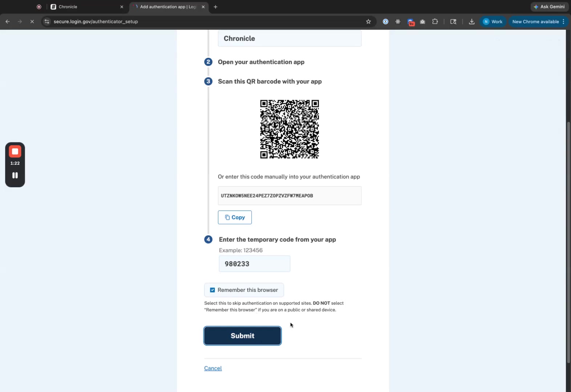Open the 1Password extension icon
The image size is (571, 392).
click(385, 22)
